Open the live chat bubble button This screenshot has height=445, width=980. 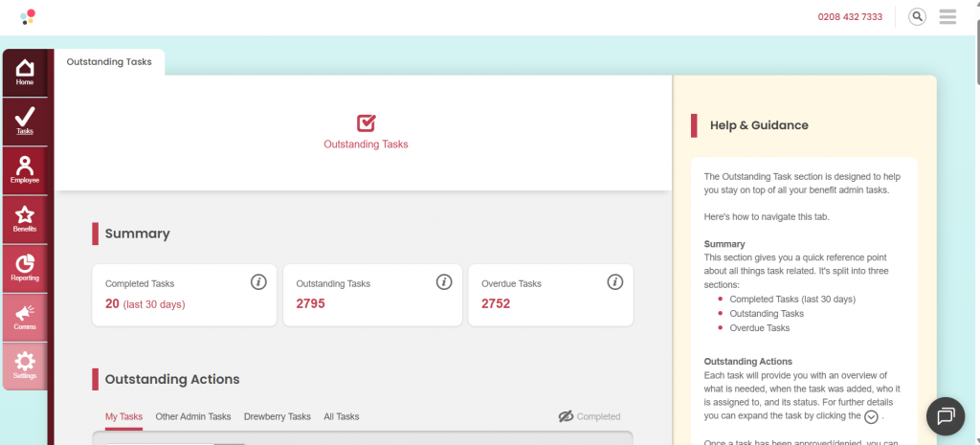[x=946, y=415]
